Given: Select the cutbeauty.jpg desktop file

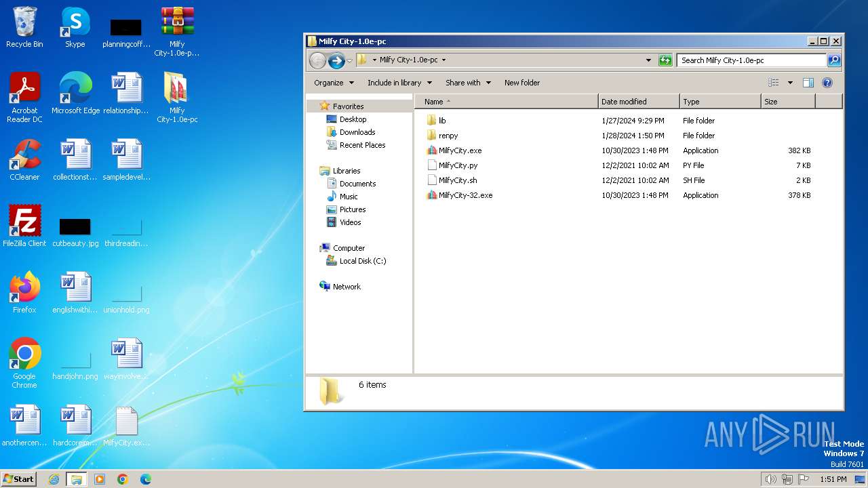Looking at the screenshot, I should pyautogui.click(x=75, y=232).
